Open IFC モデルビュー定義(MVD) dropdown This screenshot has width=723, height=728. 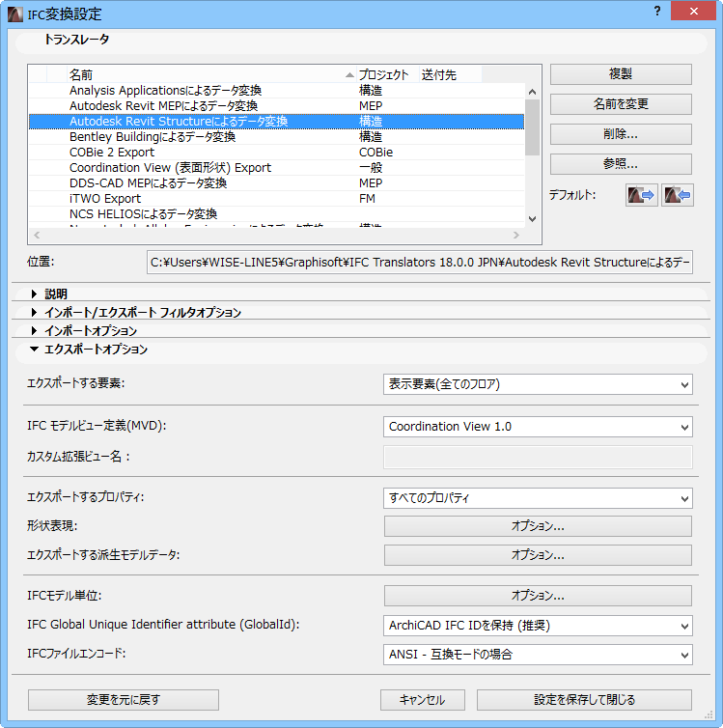tap(538, 427)
